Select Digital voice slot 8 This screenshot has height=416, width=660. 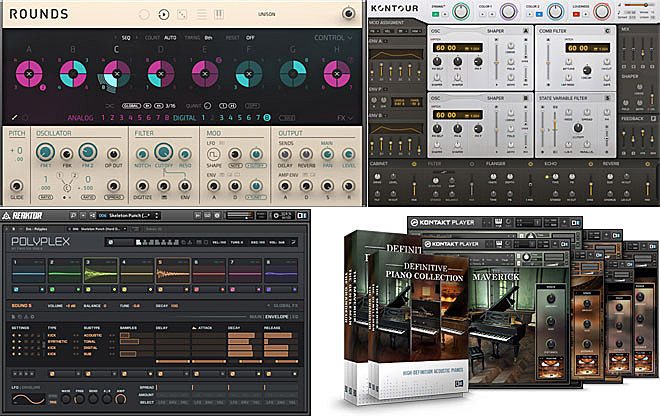267,117
